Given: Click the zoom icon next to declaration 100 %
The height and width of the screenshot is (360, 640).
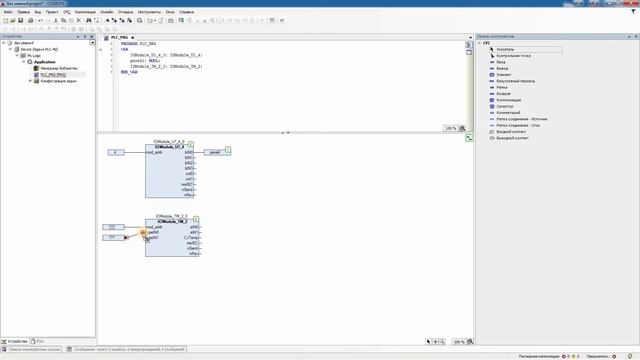Looking at the screenshot, I should (x=462, y=129).
